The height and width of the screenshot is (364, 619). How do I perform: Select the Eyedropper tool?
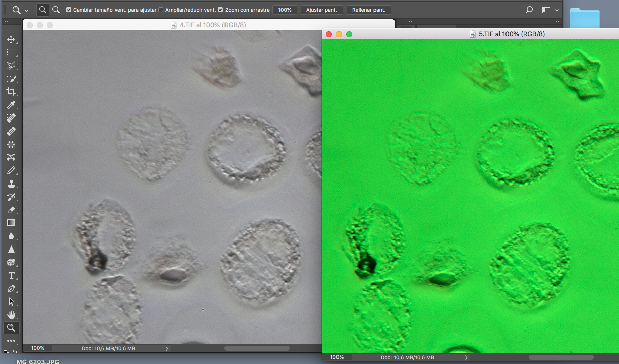(11, 105)
